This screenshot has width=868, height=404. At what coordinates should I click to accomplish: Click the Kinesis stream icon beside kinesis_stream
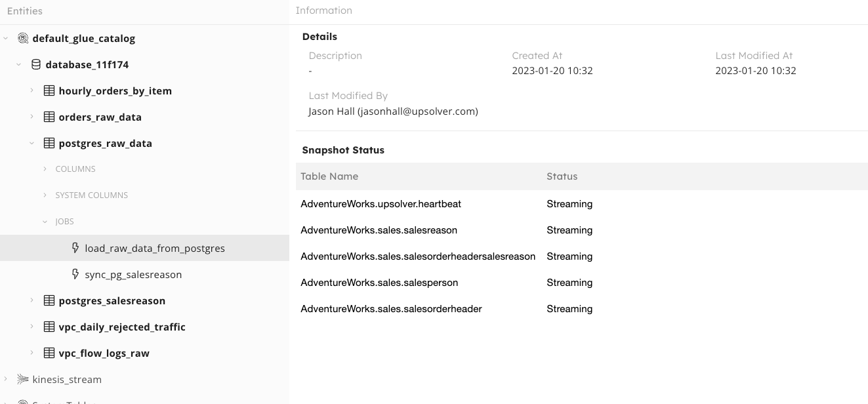[22, 379]
